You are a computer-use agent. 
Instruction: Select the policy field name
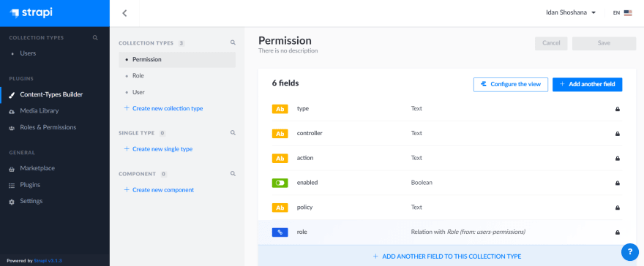[304, 208]
